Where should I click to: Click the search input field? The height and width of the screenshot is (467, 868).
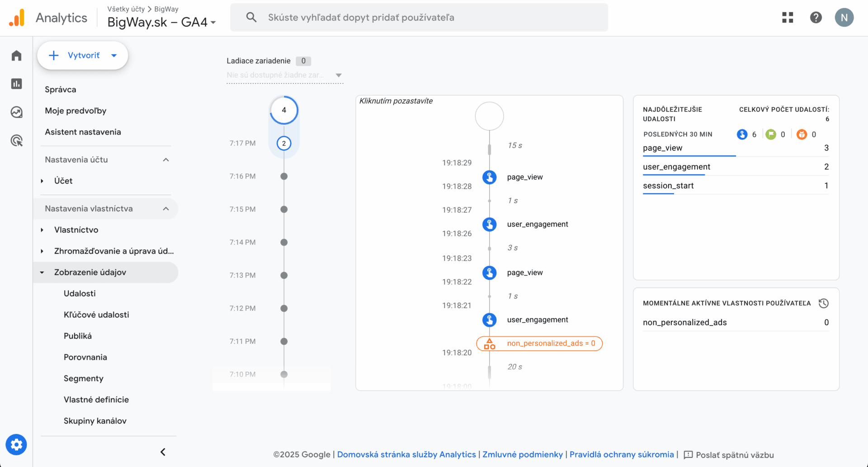coord(419,18)
